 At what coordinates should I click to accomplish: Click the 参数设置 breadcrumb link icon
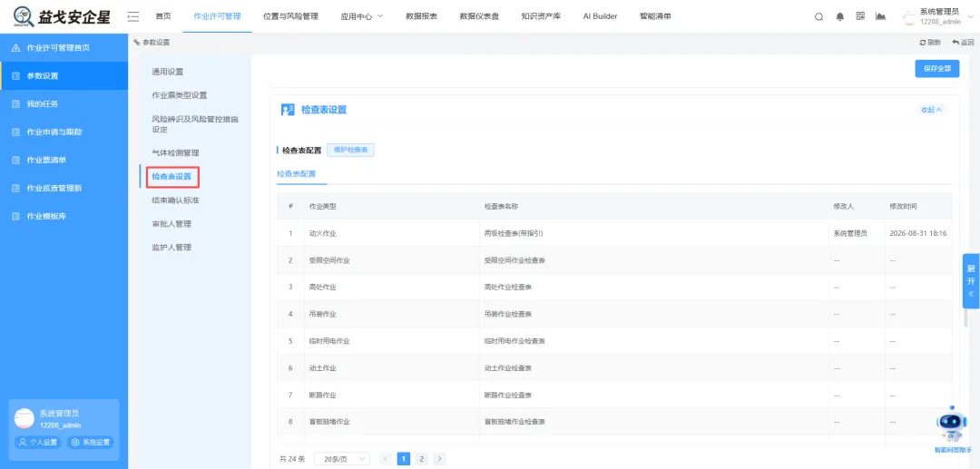point(136,43)
